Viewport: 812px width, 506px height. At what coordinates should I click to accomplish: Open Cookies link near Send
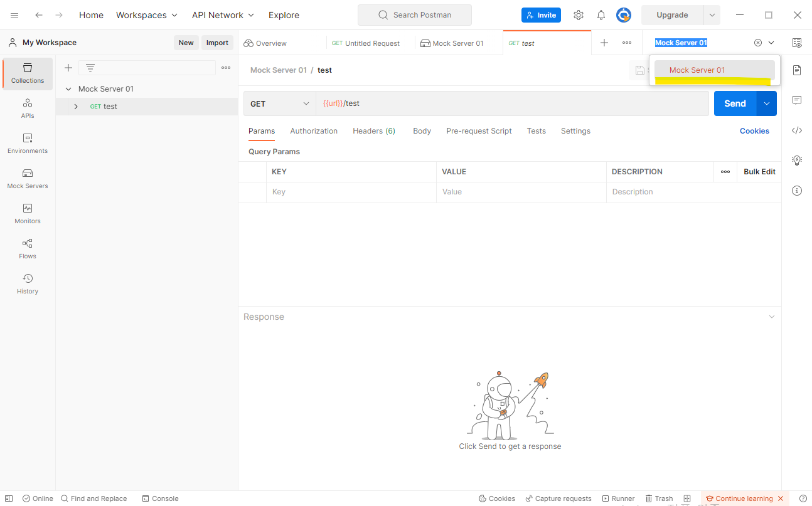point(754,131)
